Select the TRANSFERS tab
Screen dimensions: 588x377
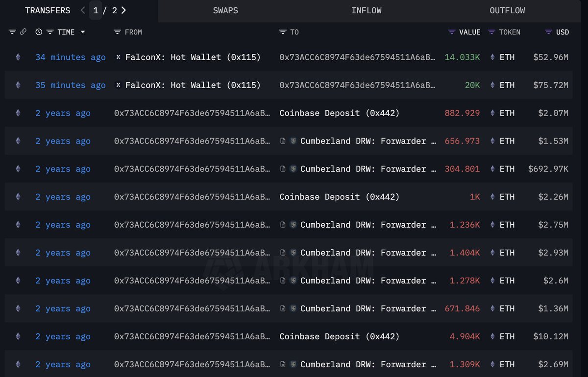point(48,10)
